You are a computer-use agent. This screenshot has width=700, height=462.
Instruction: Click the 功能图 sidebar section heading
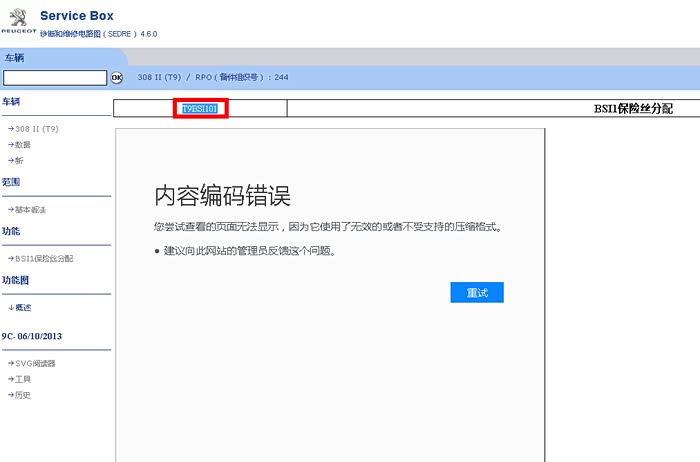click(15, 280)
